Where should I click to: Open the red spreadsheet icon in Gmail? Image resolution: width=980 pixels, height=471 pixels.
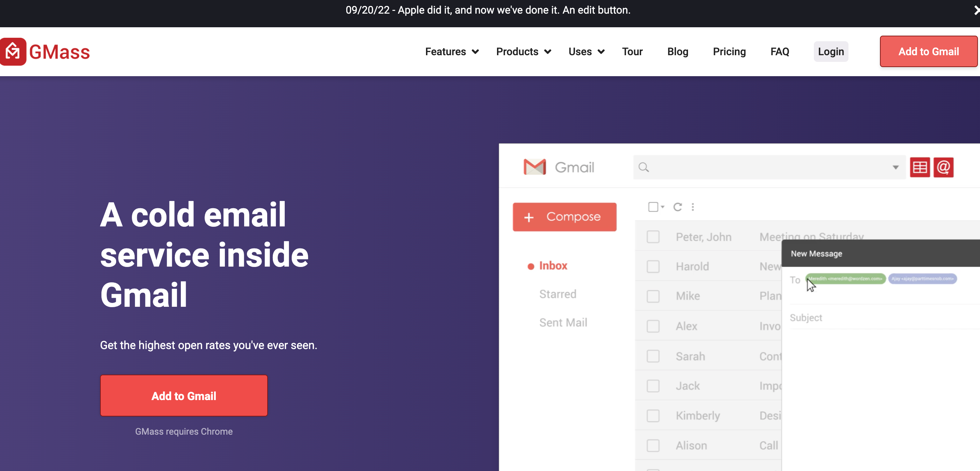click(x=920, y=167)
